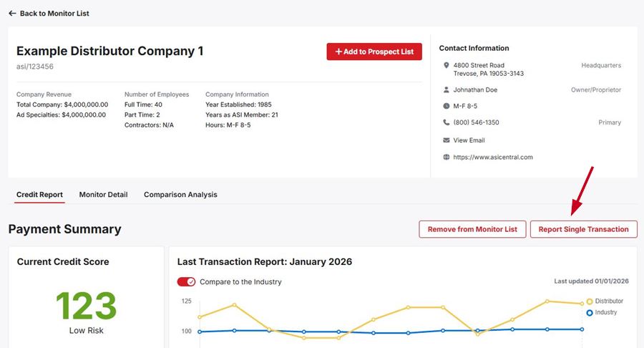Image resolution: width=644 pixels, height=348 pixels.
Task: Click Remove from Monitor List button
Action: [x=472, y=229]
